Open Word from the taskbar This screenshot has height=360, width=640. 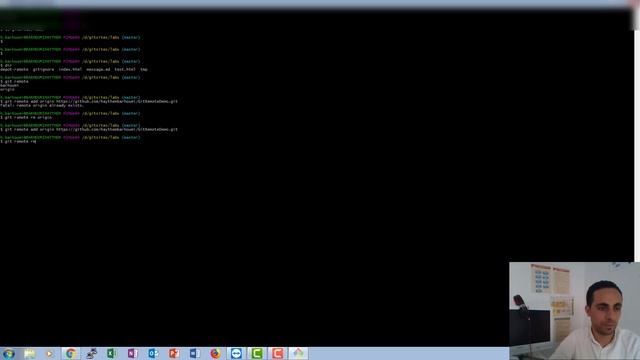(x=195, y=353)
